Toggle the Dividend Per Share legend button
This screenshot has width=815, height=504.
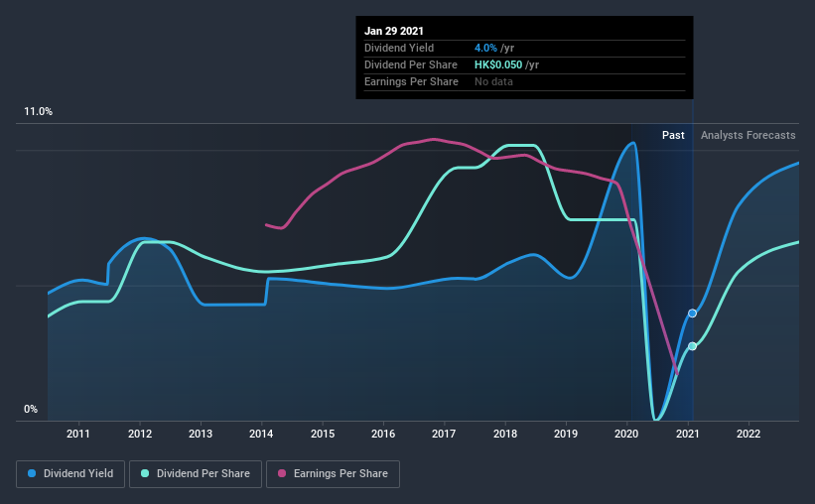coord(196,474)
